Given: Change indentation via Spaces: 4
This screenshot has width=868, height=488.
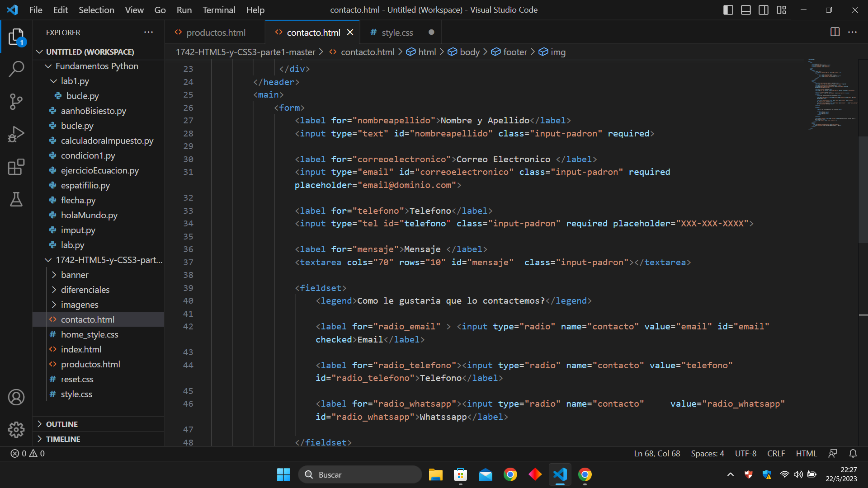Looking at the screenshot, I should coord(708,453).
